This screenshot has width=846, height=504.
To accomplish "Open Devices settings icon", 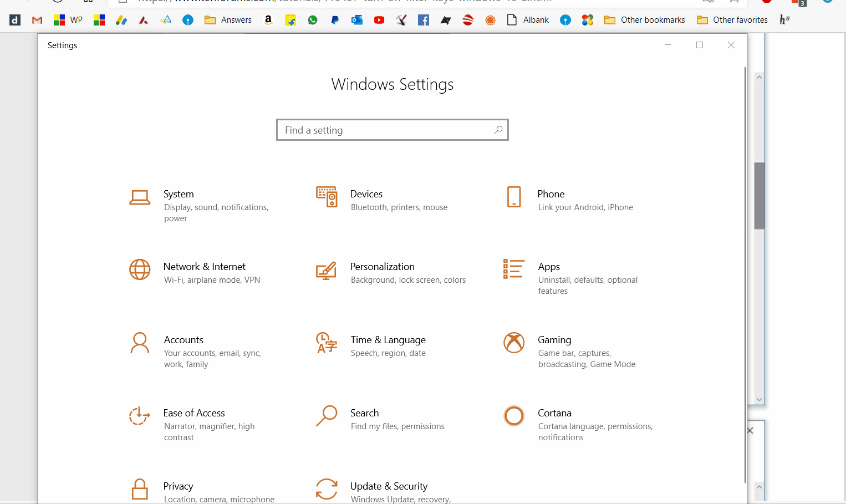I will [x=327, y=197].
